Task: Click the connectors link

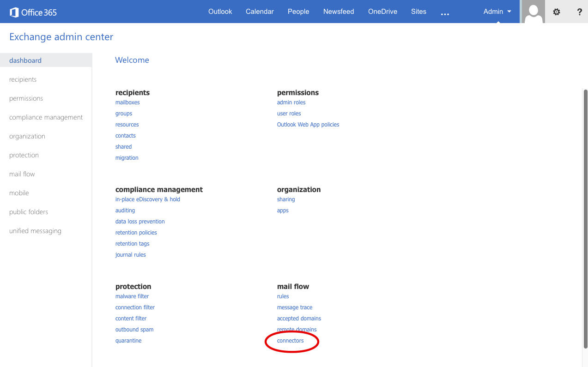Action: click(x=291, y=341)
